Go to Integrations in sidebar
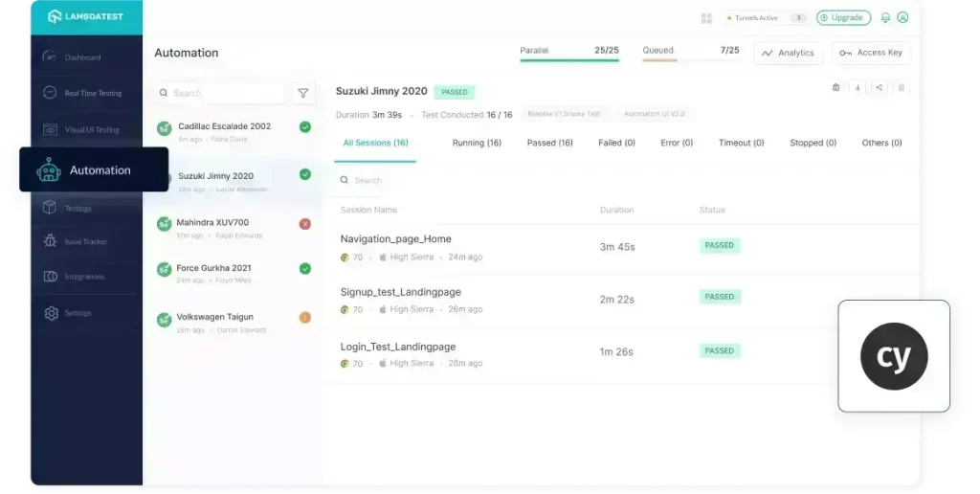 coord(86,277)
